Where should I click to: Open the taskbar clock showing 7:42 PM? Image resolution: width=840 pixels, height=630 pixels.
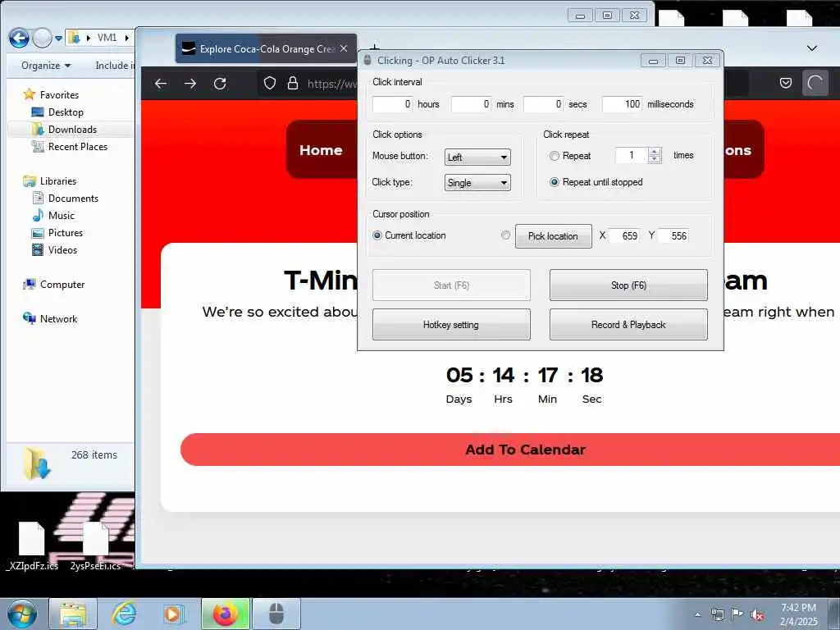[799, 614]
